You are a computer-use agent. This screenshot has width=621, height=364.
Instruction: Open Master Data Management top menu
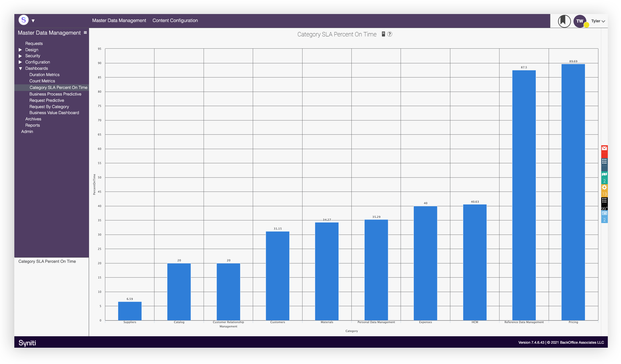point(119,21)
